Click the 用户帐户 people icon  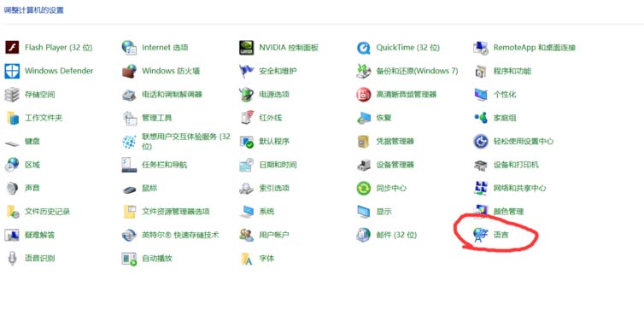[x=247, y=235]
